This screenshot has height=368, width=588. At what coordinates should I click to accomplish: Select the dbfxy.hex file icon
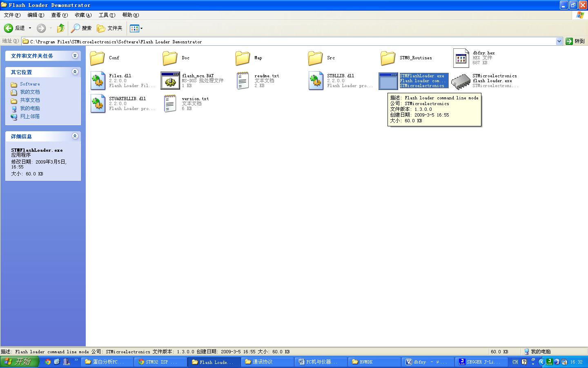[461, 58]
